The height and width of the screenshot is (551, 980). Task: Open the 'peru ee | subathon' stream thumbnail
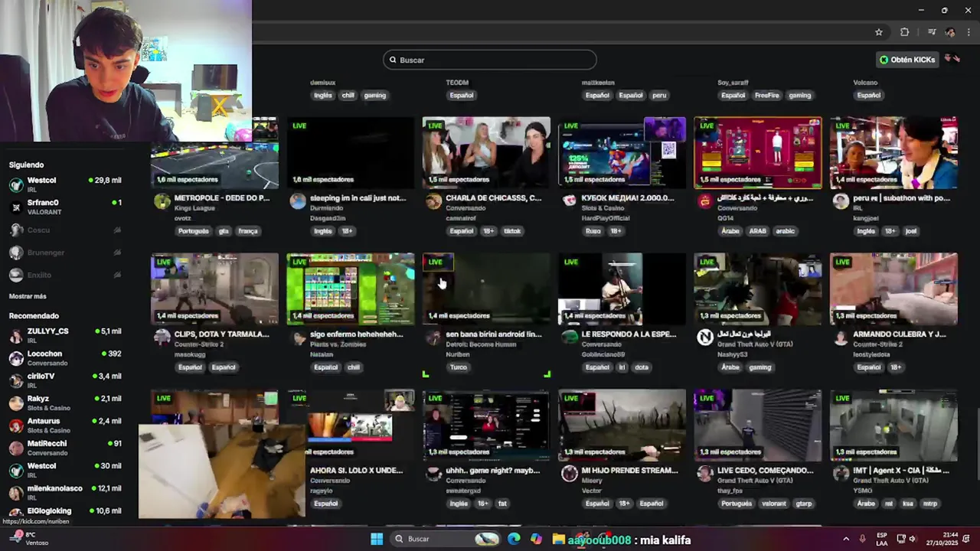[x=893, y=153]
